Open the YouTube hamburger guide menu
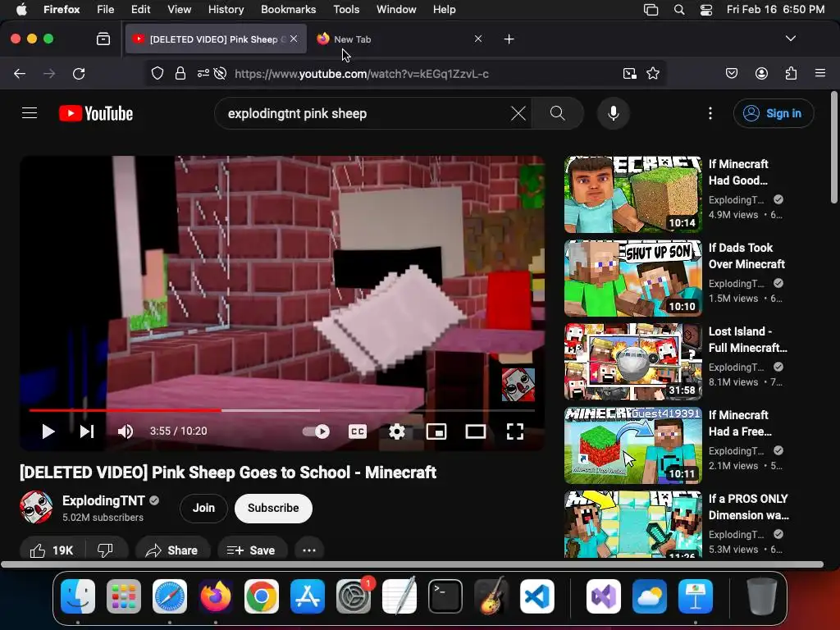The image size is (840, 630). tap(30, 113)
